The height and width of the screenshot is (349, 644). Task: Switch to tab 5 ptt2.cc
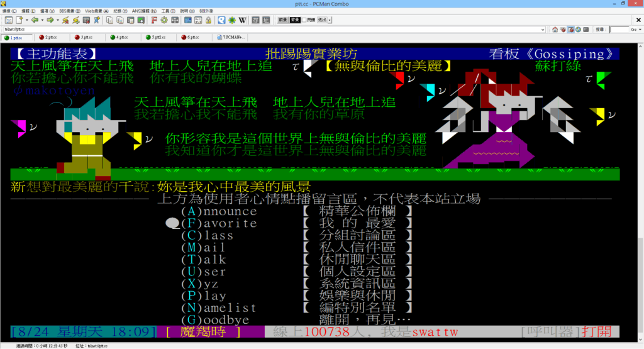(157, 37)
